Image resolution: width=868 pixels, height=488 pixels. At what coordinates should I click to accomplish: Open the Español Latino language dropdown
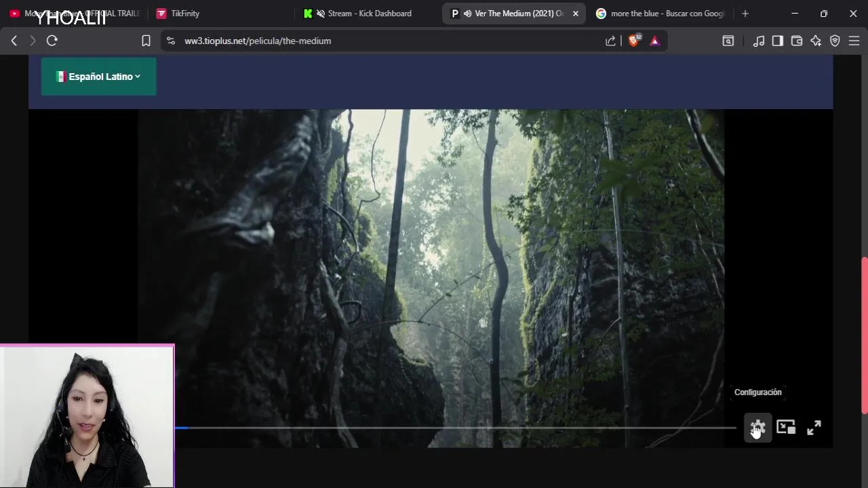tap(99, 77)
